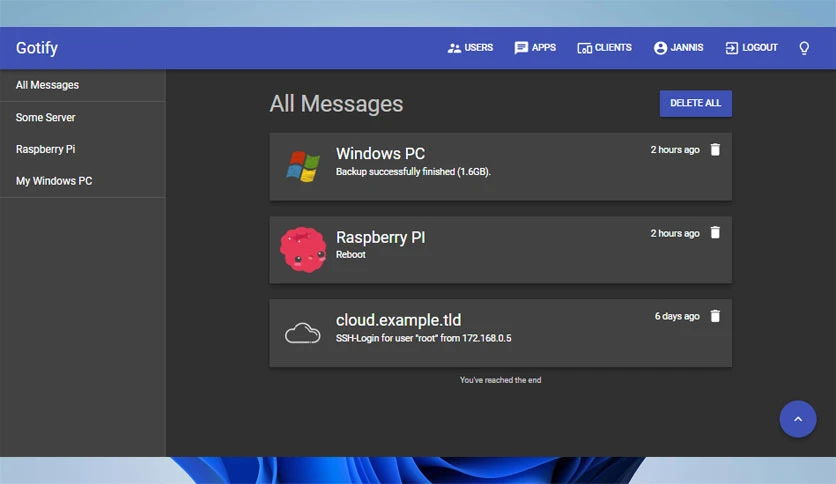Click the 'You've reached the end' text
This screenshot has width=836, height=484.
(501, 380)
